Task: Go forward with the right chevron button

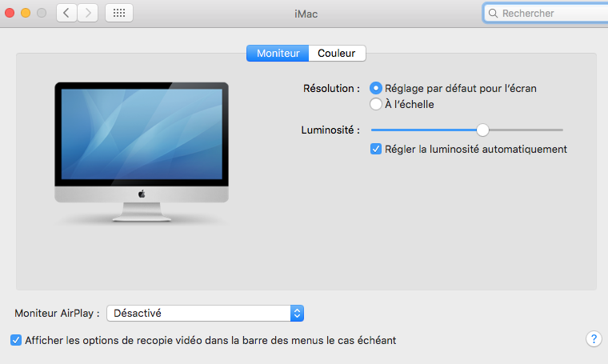Action: click(x=88, y=13)
